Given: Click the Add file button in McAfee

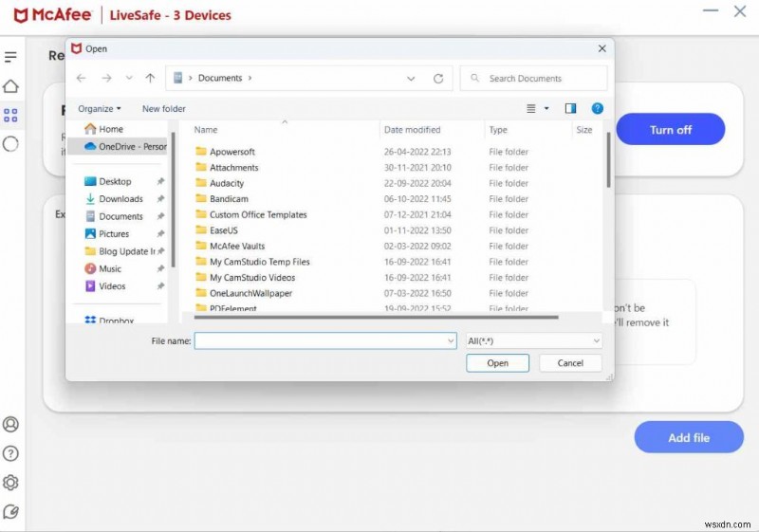Looking at the screenshot, I should (689, 437).
